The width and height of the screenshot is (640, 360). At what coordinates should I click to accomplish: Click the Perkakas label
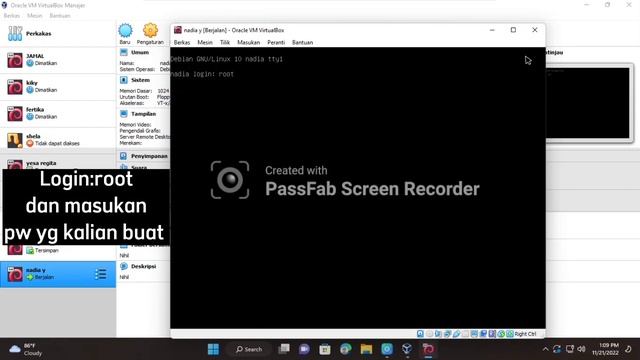(x=39, y=33)
